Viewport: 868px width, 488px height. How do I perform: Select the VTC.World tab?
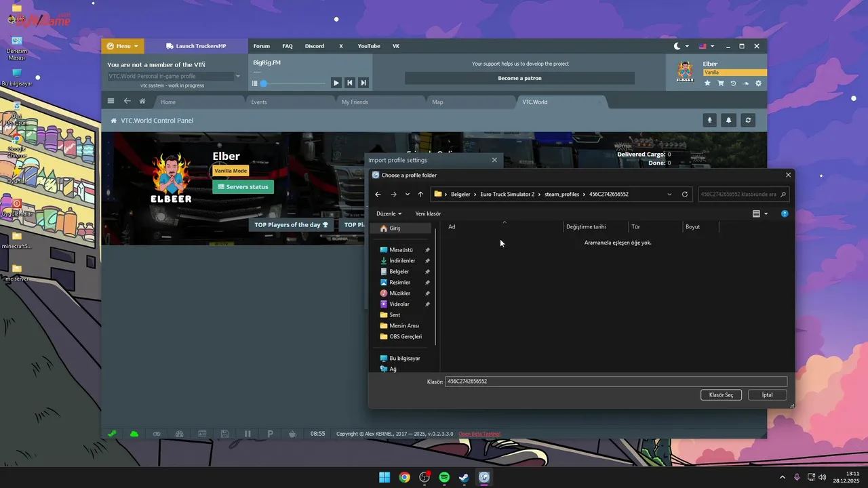(563, 102)
